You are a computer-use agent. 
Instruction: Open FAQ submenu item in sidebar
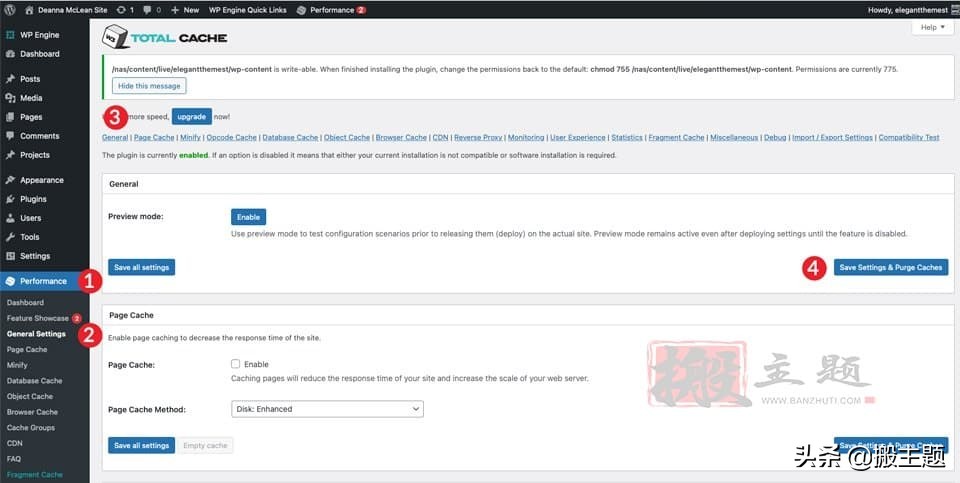click(x=14, y=459)
